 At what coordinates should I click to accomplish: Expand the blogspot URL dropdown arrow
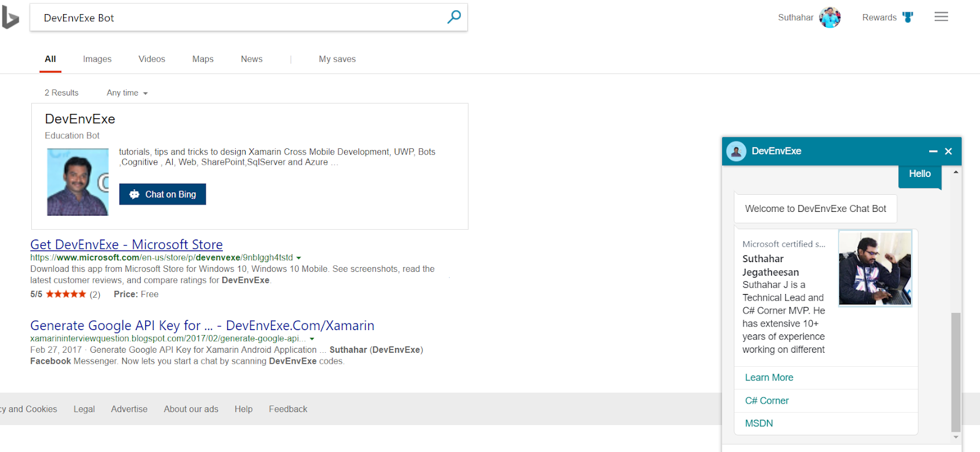click(x=312, y=339)
